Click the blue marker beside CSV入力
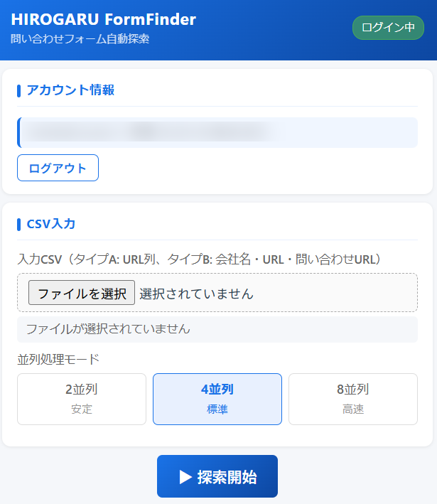 (19, 224)
